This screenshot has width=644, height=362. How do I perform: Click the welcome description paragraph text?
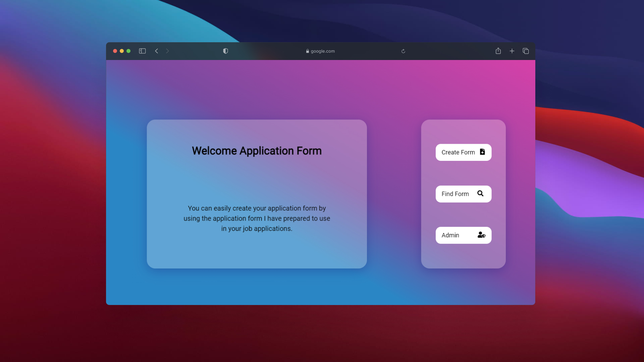257,218
